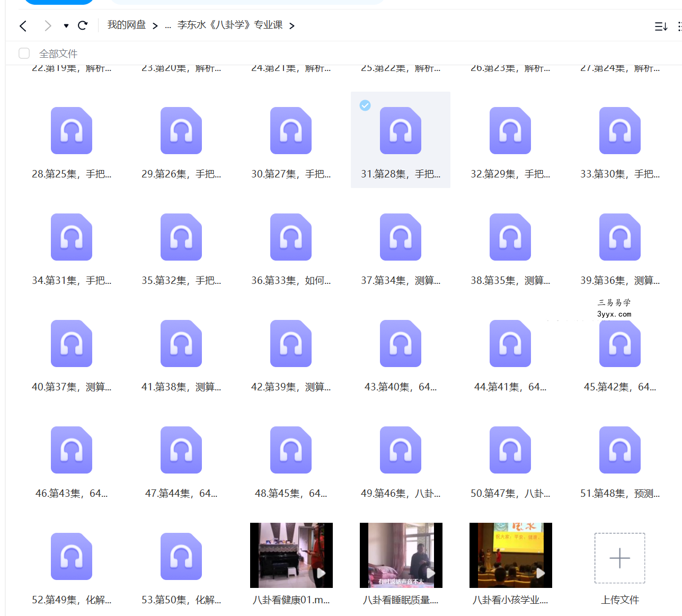The height and width of the screenshot is (616, 682).
Task: Open audio file 40.第37集
Action: (x=72, y=344)
